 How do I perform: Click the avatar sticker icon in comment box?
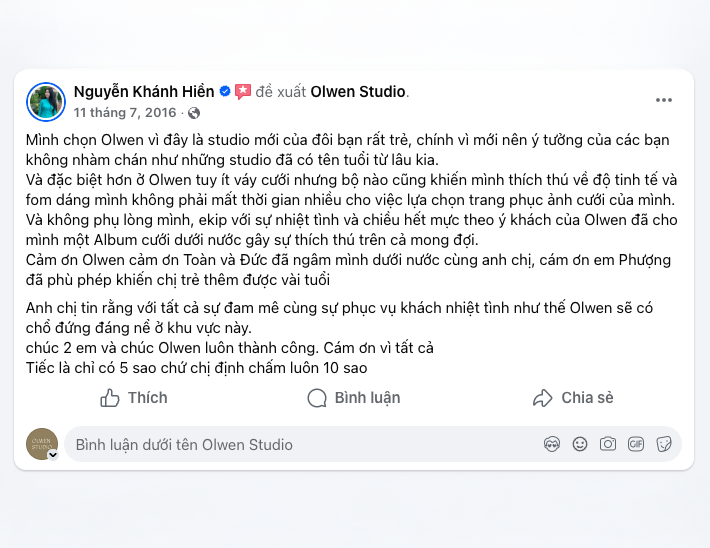[x=551, y=444]
